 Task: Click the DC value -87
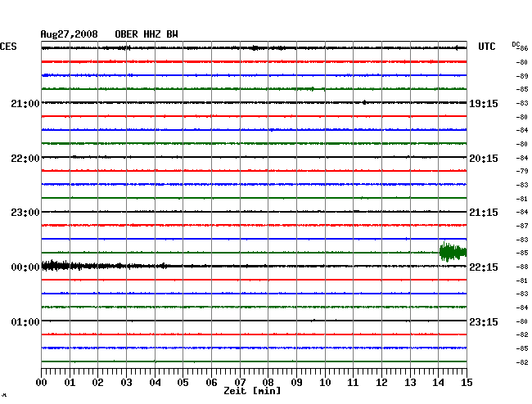click(x=522, y=226)
